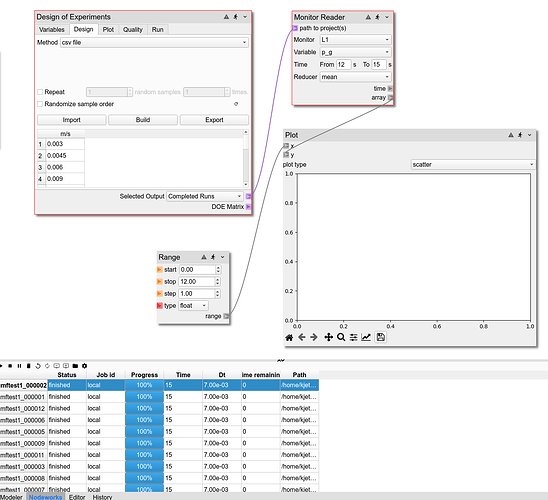Activate the zoom magnifier in plot toolbar
The image size is (548, 500).
pos(341,337)
